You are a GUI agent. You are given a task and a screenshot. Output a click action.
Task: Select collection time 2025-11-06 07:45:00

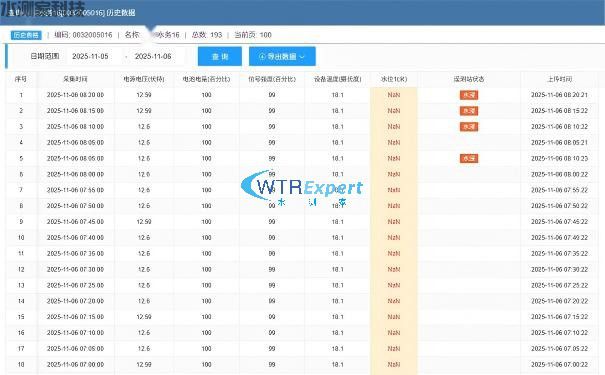pyautogui.click(x=75, y=222)
